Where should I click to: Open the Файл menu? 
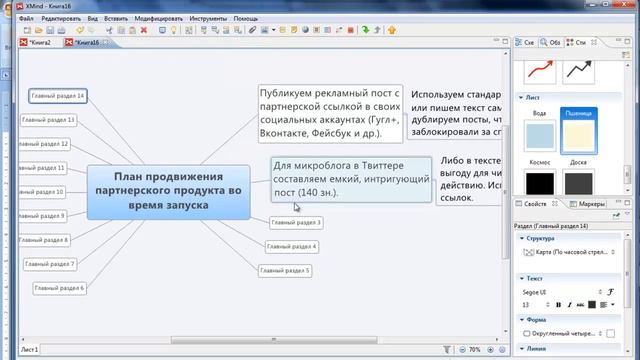coord(26,19)
